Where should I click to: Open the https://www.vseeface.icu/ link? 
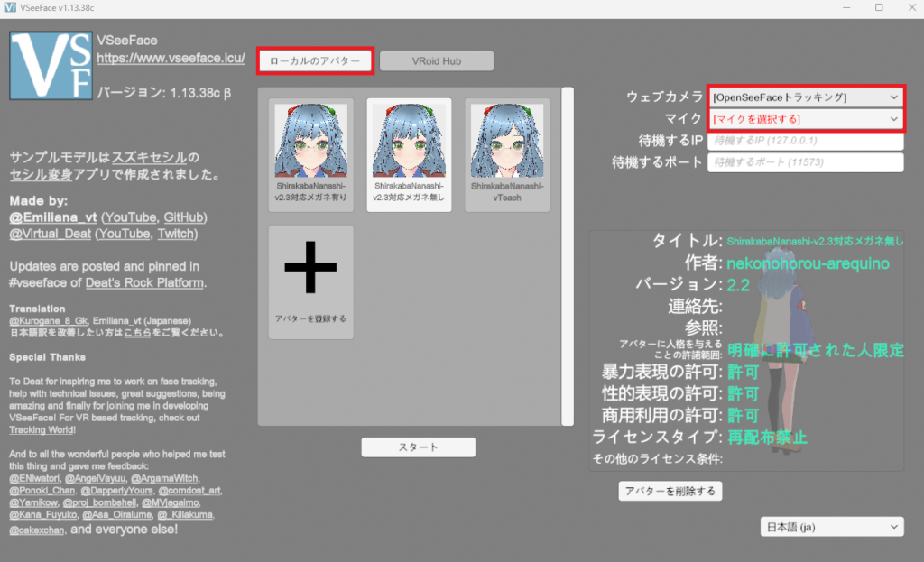click(x=171, y=58)
